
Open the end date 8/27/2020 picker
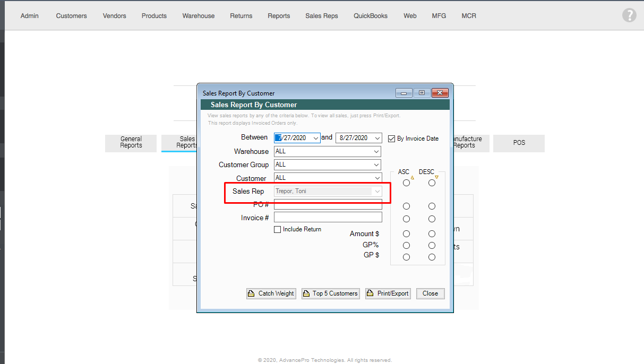tap(377, 138)
